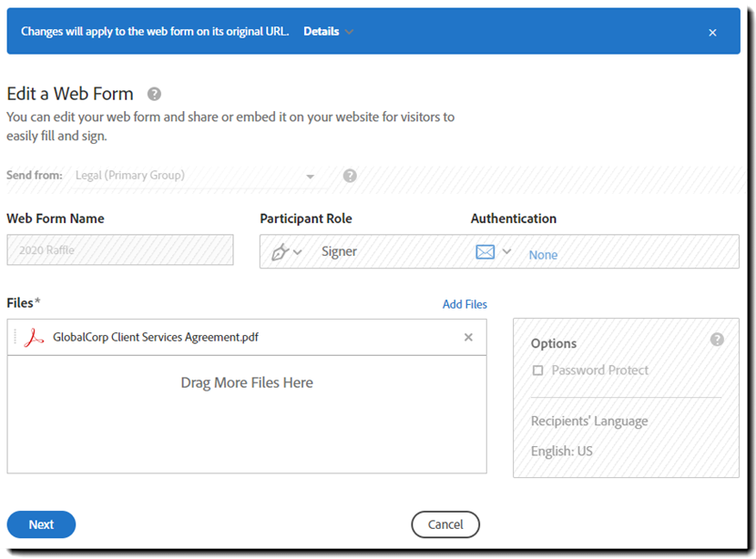Click the PDF icon of GlobalCorp agreement
The height and width of the screenshot is (559, 756).
(34, 338)
